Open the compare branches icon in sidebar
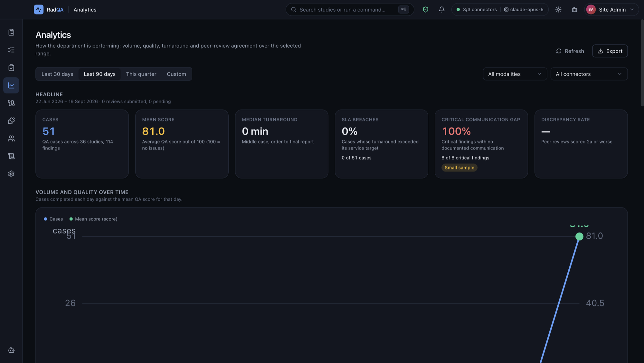 click(11, 103)
